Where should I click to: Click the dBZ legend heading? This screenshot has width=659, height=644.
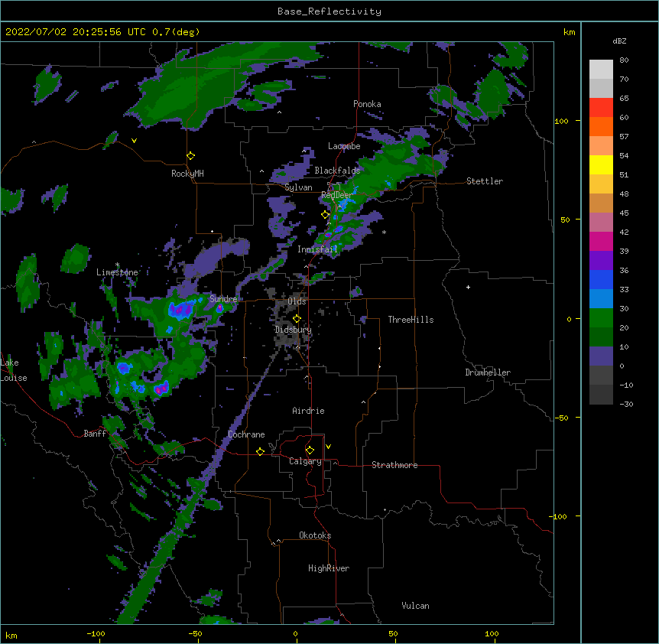click(619, 41)
